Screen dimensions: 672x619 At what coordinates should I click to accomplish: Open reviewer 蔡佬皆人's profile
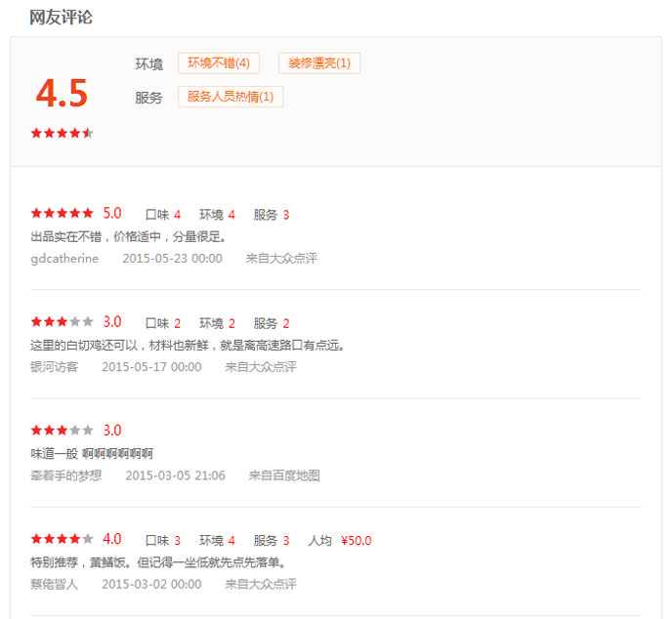tap(55, 584)
